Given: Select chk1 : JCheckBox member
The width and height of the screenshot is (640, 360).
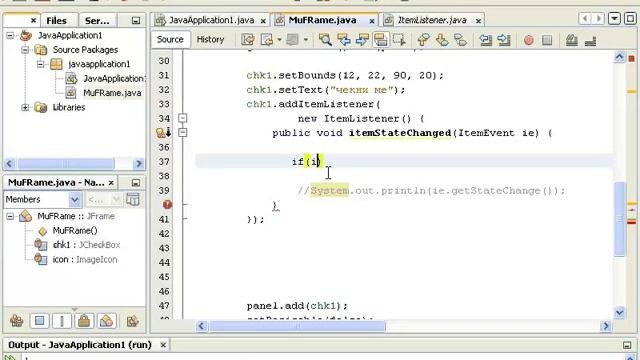Looking at the screenshot, I should [x=86, y=245].
